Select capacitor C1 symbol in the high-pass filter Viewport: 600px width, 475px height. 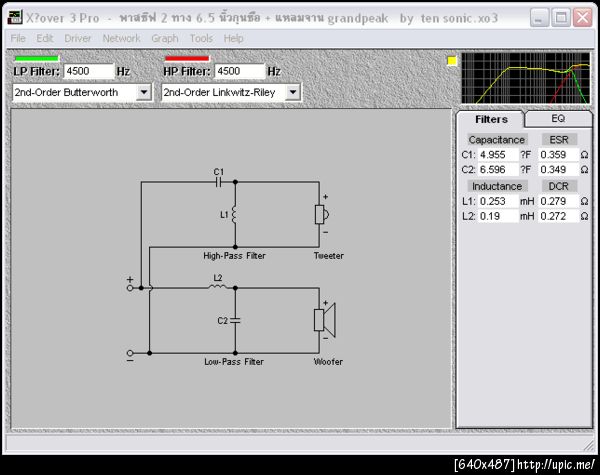[218, 182]
